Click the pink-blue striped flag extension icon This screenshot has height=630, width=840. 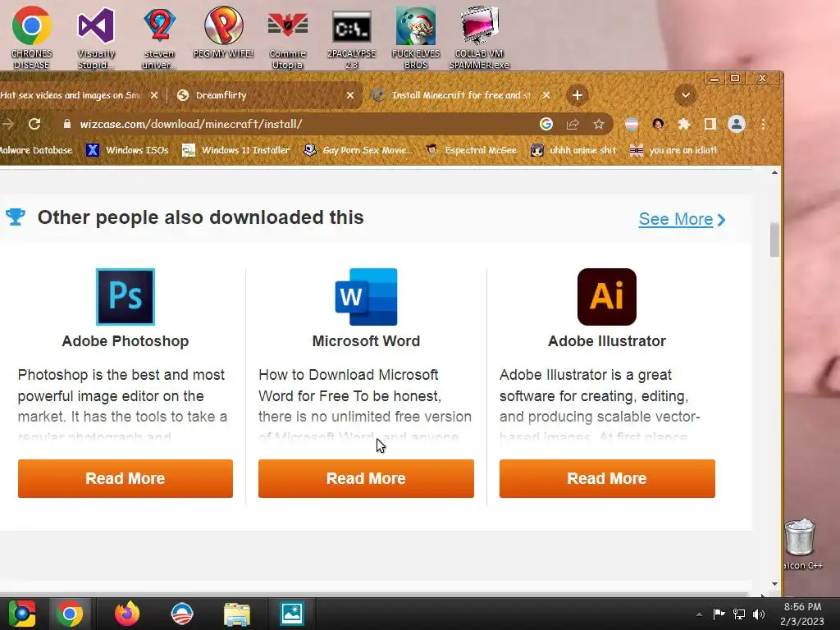[632, 125]
